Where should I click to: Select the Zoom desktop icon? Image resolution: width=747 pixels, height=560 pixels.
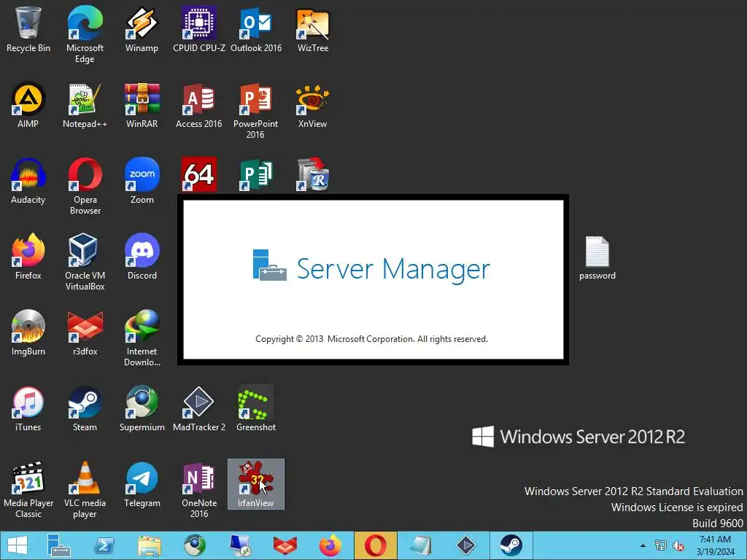tap(142, 182)
